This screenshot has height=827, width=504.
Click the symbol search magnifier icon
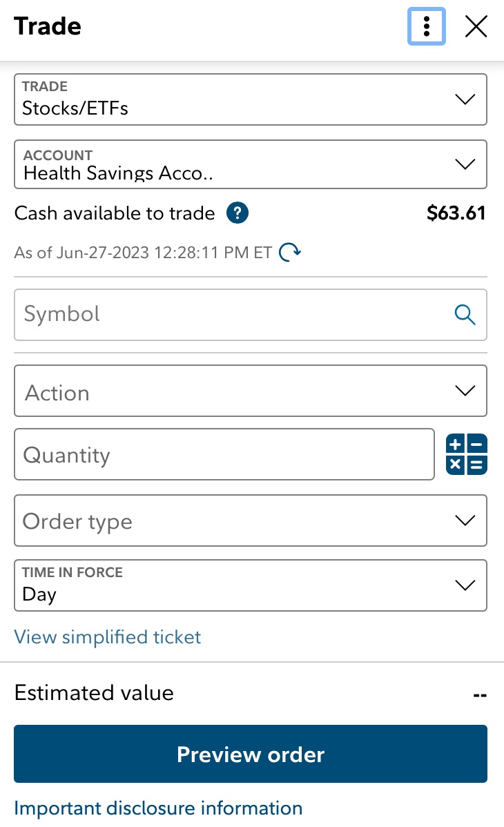click(465, 315)
